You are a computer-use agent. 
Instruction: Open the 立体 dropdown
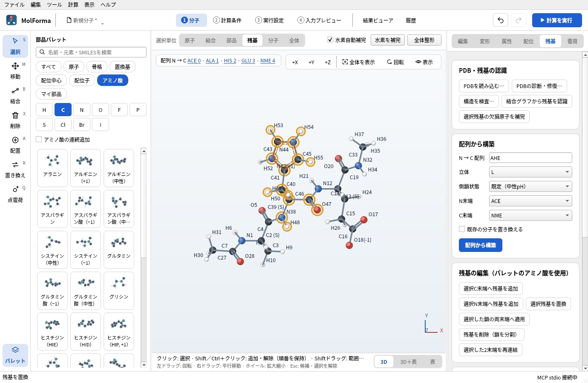pyautogui.click(x=530, y=172)
